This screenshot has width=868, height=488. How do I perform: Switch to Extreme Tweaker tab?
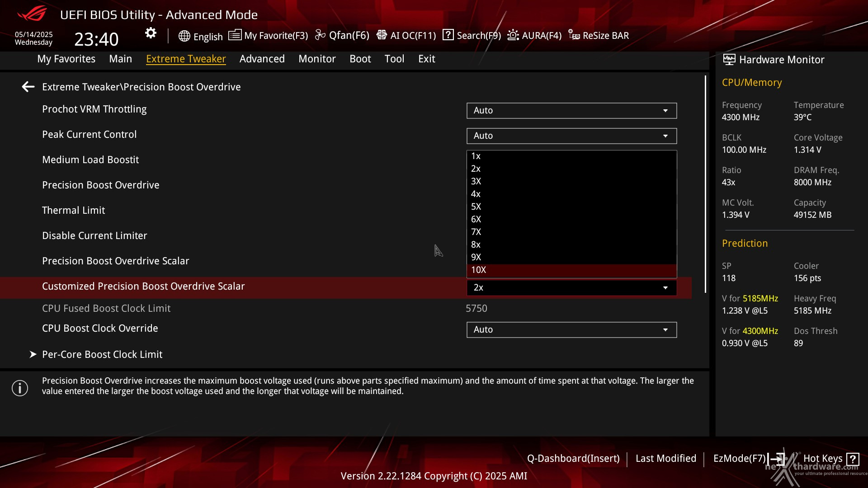coord(186,59)
